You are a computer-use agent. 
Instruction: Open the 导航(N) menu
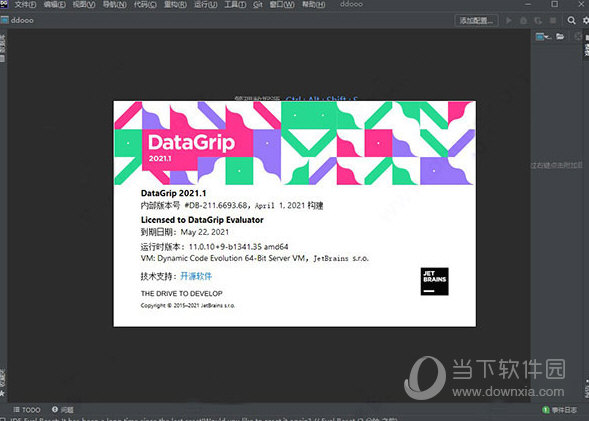click(x=115, y=5)
